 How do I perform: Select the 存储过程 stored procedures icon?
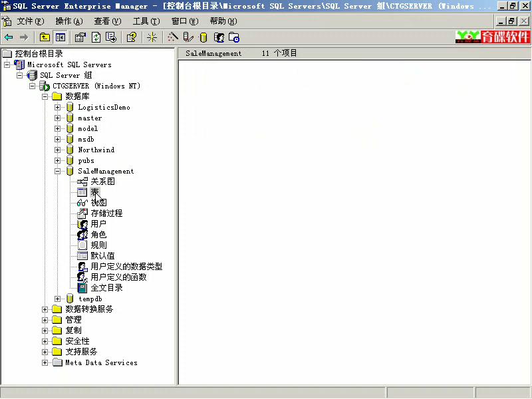[x=82, y=213]
